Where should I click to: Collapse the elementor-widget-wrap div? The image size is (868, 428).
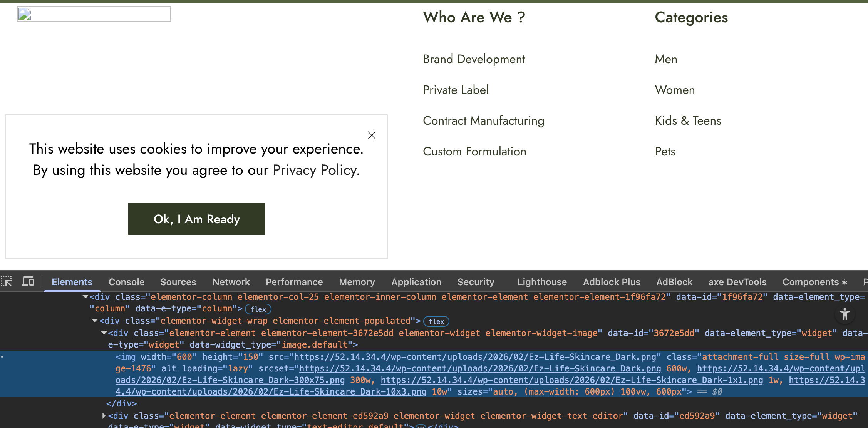point(95,321)
